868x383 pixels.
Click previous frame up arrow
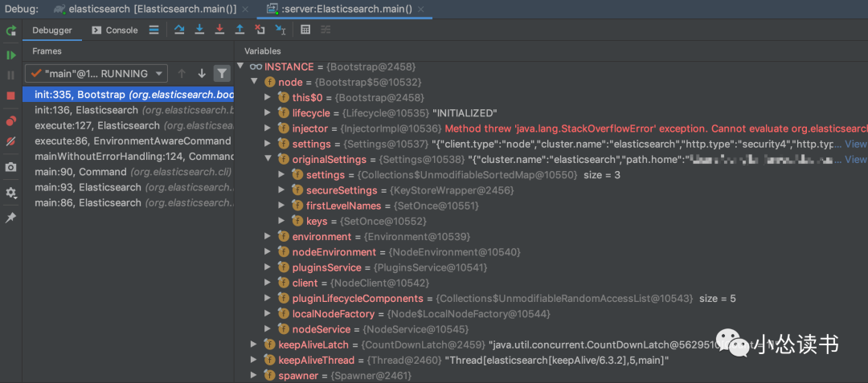(x=181, y=73)
